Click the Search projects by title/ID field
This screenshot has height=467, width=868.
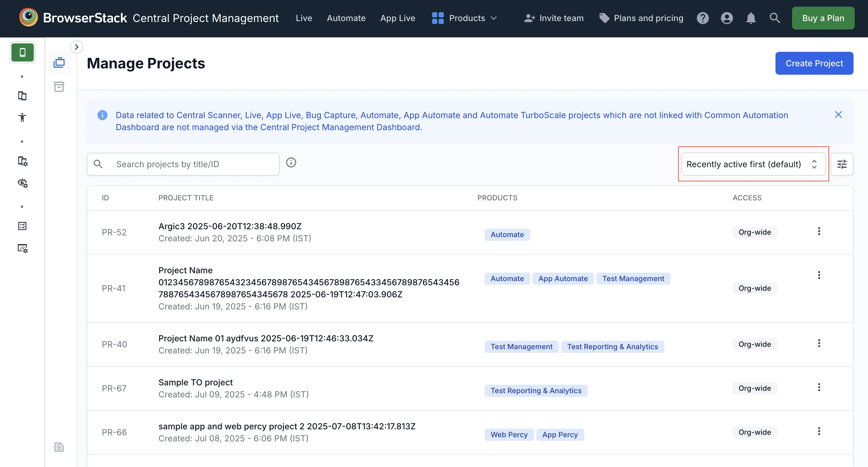click(x=183, y=164)
